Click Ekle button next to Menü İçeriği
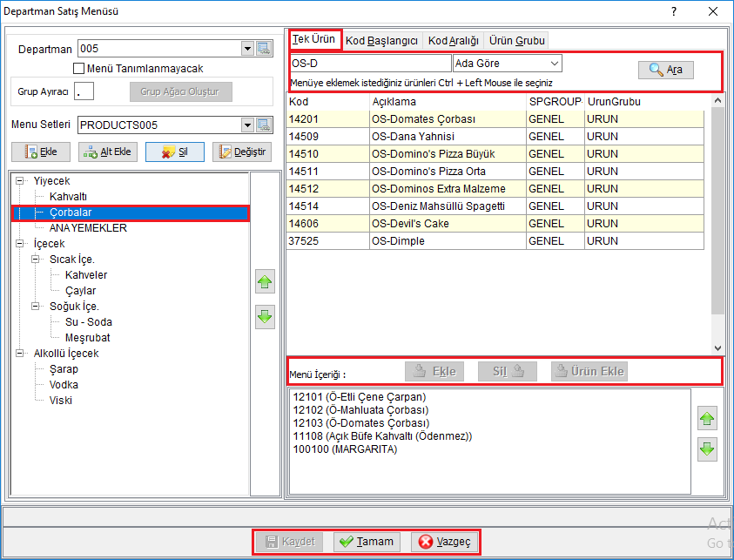Image resolution: width=734 pixels, height=560 pixels. (x=434, y=372)
